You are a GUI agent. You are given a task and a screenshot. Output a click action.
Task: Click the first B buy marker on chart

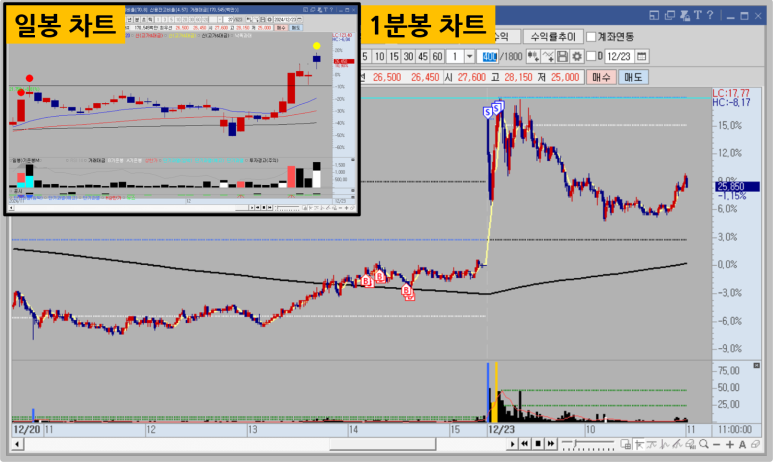pyautogui.click(x=367, y=281)
